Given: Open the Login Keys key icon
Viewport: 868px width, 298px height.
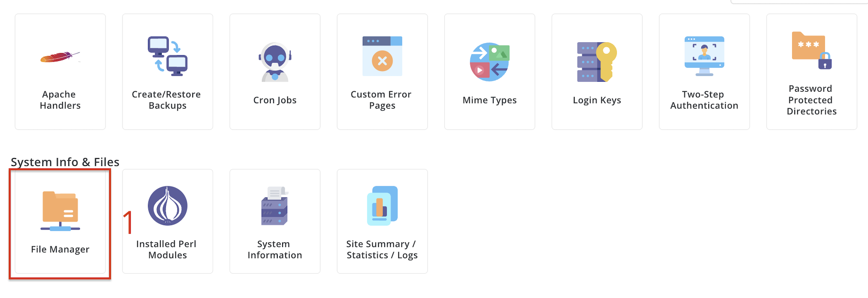Looking at the screenshot, I should [x=597, y=62].
